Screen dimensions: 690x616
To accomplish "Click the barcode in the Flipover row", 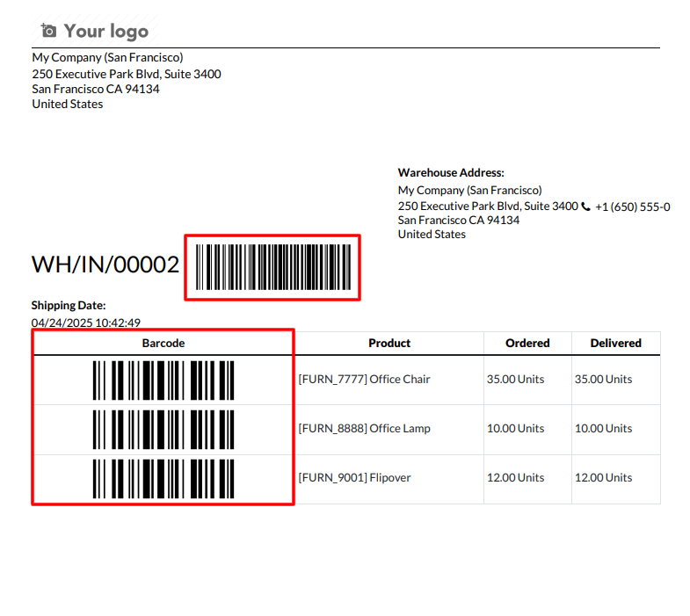I will (x=163, y=479).
